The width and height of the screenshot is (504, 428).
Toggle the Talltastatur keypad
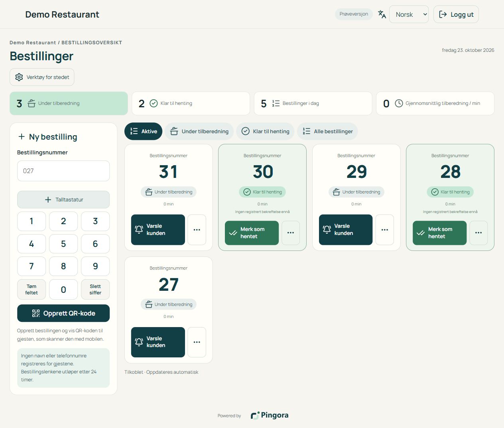pyautogui.click(x=63, y=199)
